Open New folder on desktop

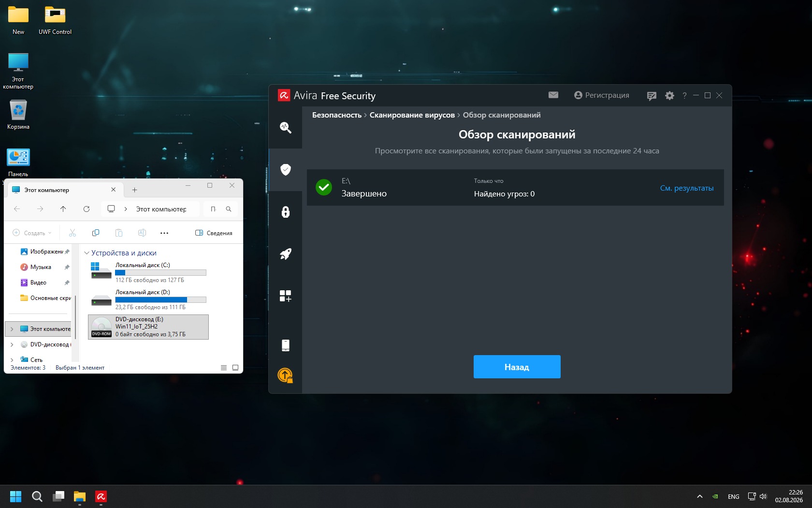[18, 20]
